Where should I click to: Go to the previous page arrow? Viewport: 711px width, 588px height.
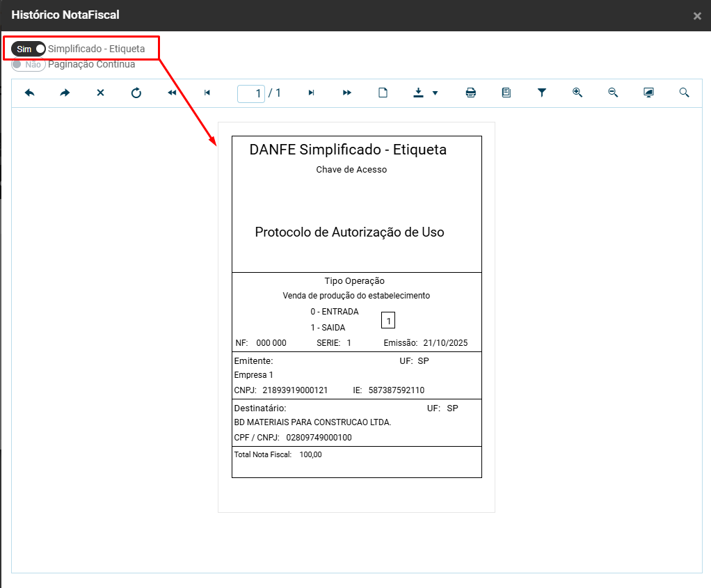pyautogui.click(x=207, y=93)
